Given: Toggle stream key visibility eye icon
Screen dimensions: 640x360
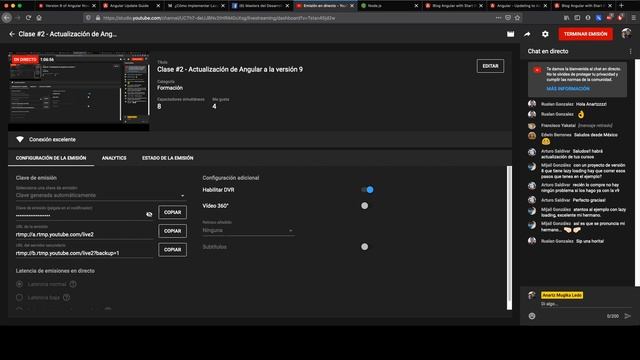Looking at the screenshot, I should click(x=149, y=214).
